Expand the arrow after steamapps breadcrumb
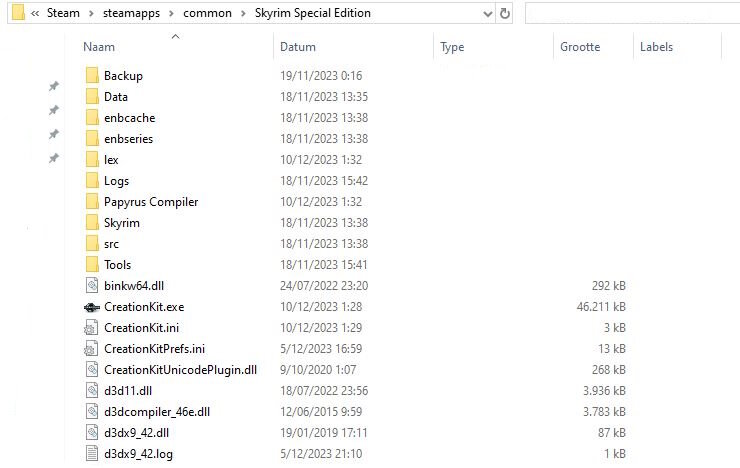 pos(171,14)
